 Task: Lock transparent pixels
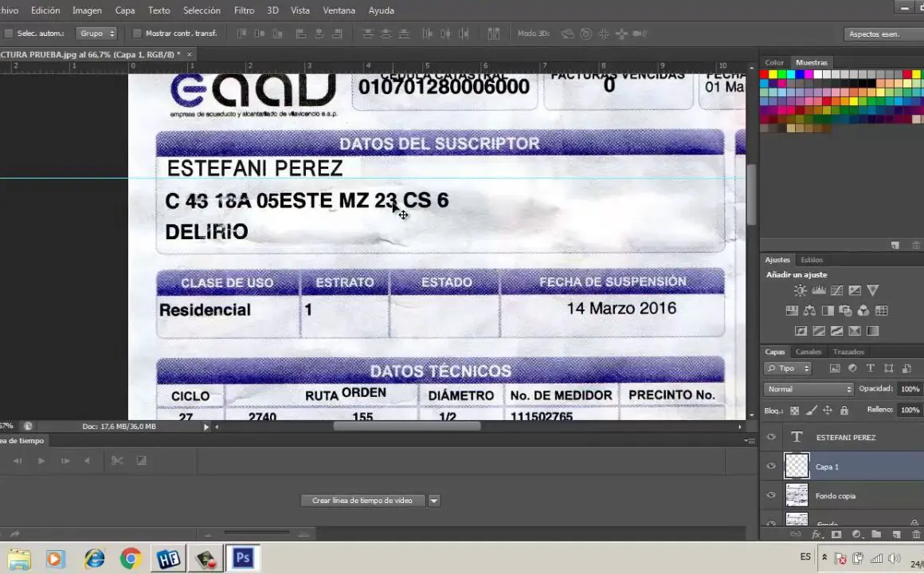click(794, 410)
